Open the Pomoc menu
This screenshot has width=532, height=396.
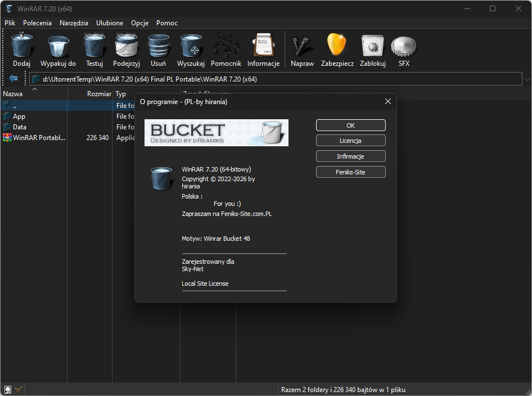167,22
